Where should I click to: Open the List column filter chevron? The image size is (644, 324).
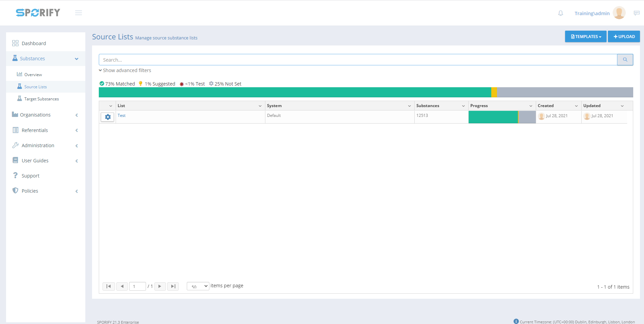click(260, 106)
